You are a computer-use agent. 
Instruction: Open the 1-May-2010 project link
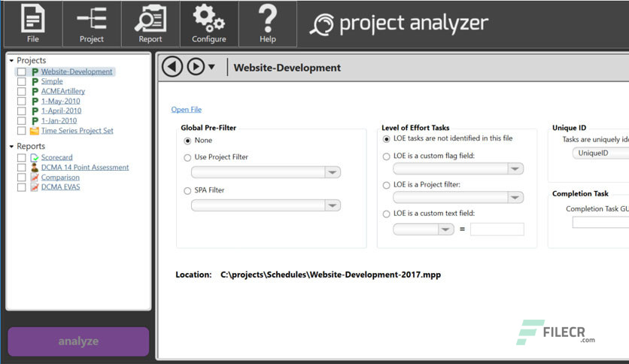click(61, 102)
